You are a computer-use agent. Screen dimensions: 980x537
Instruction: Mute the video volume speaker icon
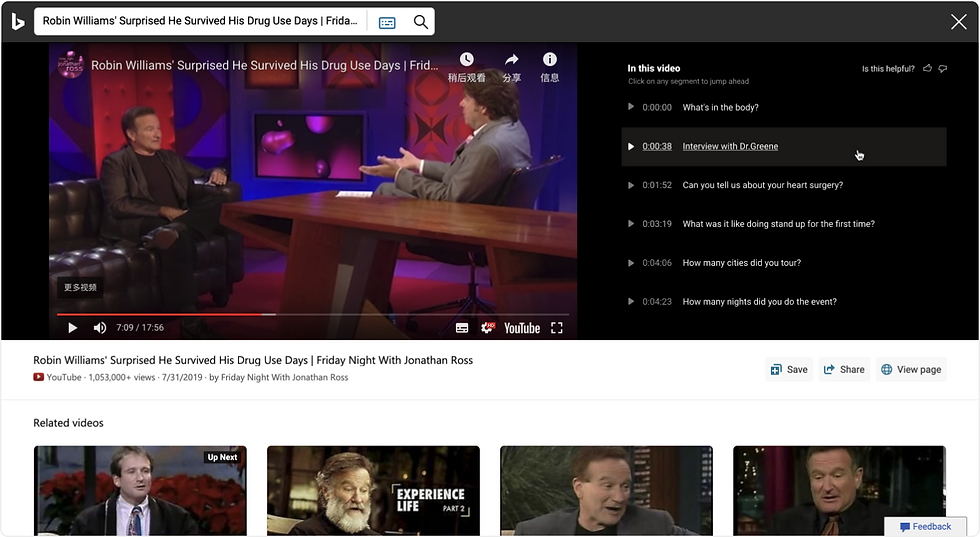tap(99, 328)
